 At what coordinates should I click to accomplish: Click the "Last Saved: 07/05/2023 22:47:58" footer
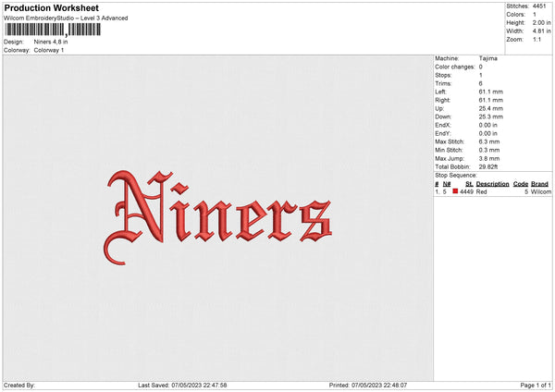coord(182,386)
